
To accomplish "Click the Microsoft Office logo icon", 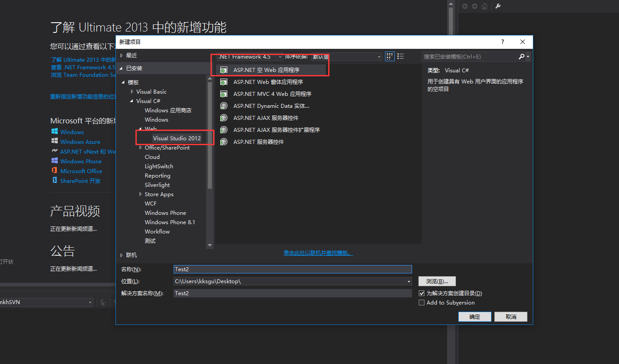I will click(55, 171).
